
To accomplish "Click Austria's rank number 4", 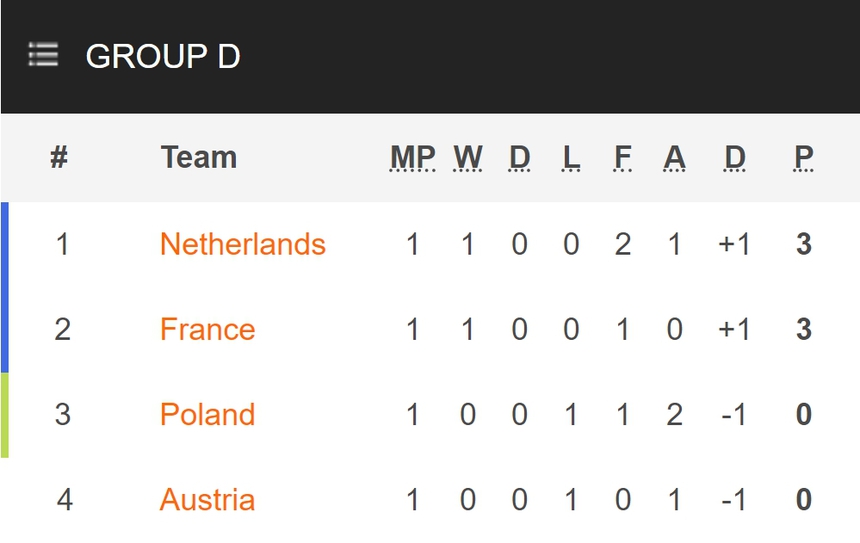I will coord(64,499).
